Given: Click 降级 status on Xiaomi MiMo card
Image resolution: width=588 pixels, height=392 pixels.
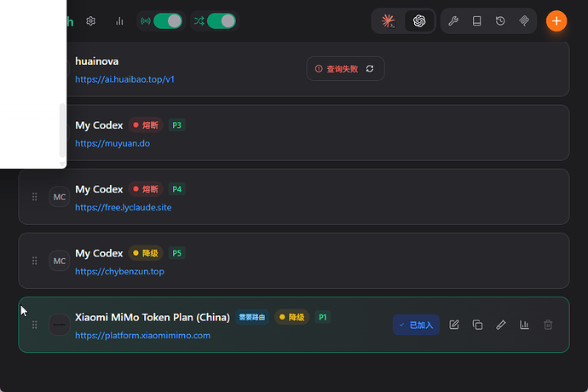Looking at the screenshot, I should [x=292, y=317].
